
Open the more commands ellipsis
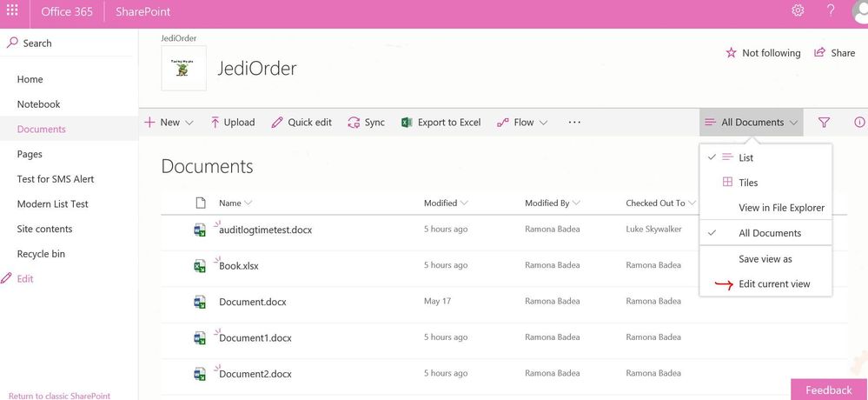(x=574, y=122)
